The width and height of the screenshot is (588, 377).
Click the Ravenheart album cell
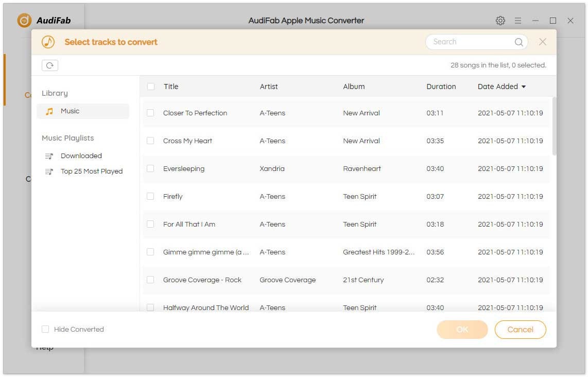tap(362, 168)
